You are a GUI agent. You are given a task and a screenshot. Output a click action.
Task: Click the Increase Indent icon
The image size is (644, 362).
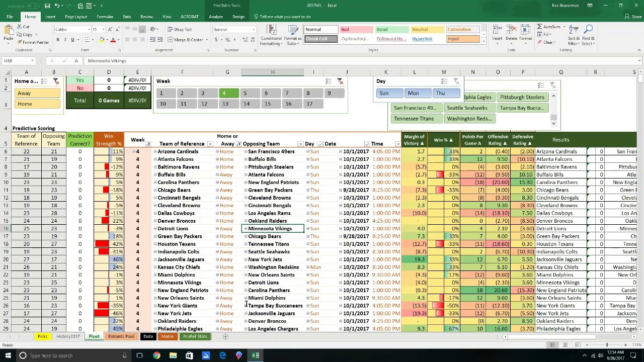click(x=161, y=40)
